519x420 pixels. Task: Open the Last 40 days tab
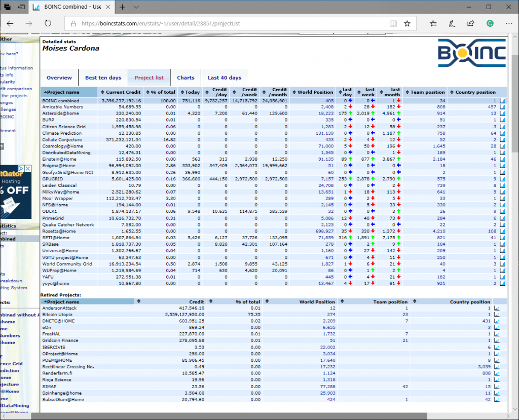(x=225, y=78)
